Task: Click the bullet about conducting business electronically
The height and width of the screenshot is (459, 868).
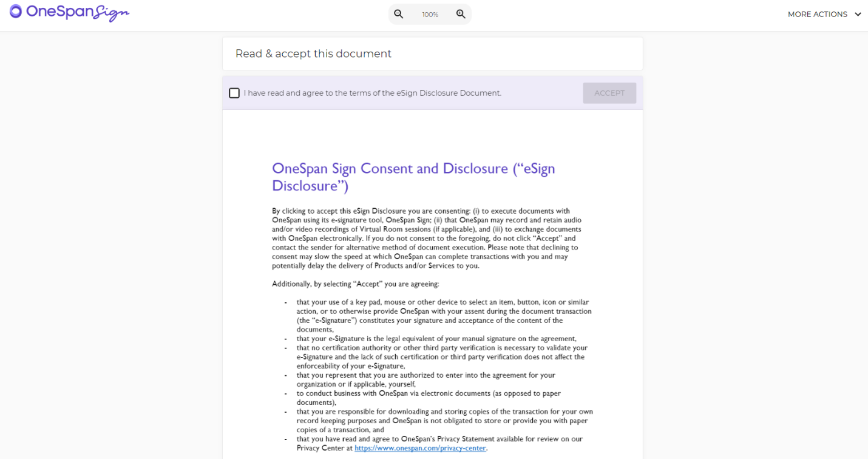Action: [429, 398]
